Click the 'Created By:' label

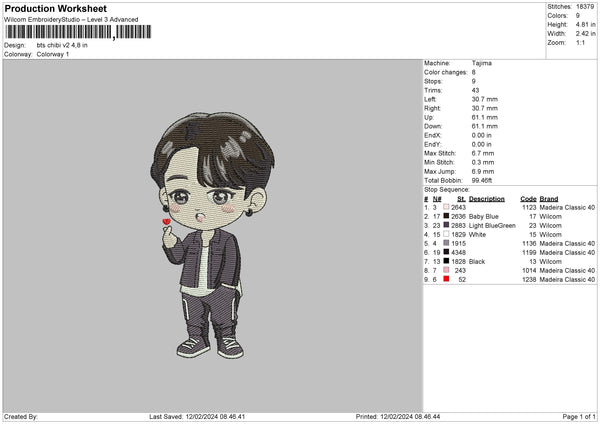click(21, 417)
